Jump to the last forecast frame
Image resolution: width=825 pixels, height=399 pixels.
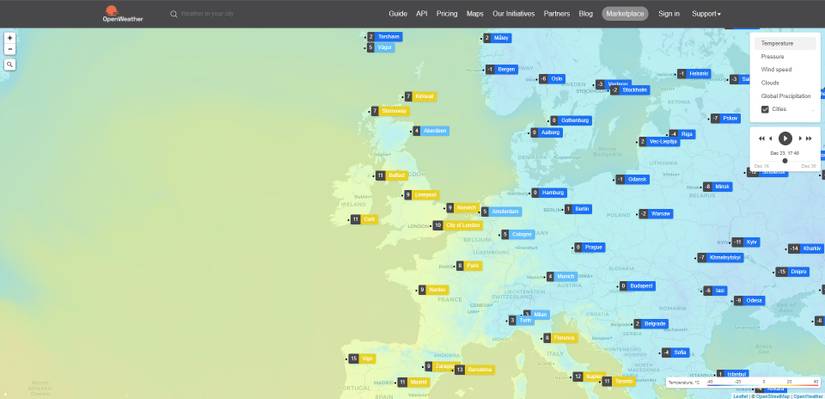[x=809, y=138]
